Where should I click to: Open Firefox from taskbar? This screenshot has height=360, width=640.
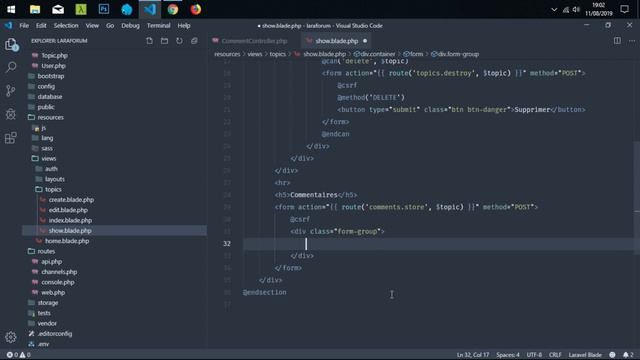point(196,9)
